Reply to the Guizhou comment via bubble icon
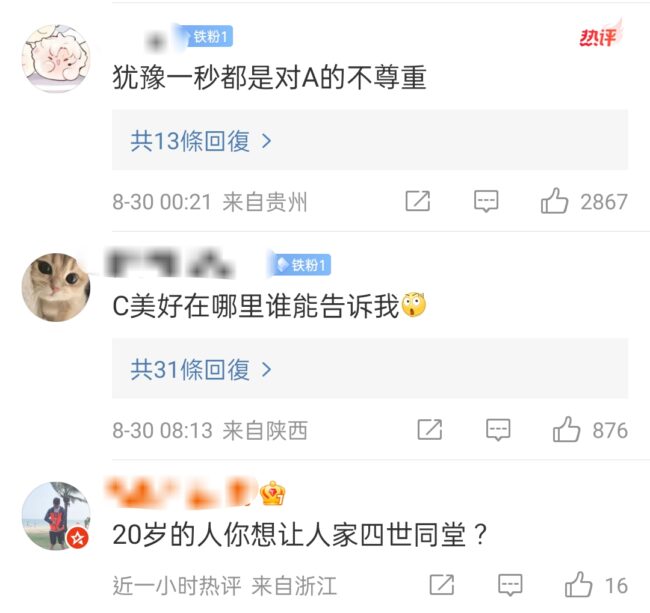This screenshot has height=613, width=650. 486,201
